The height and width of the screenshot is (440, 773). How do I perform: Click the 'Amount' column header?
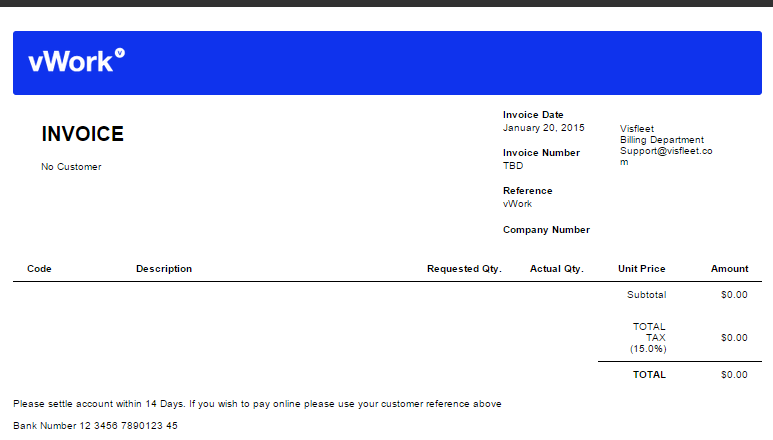click(x=730, y=269)
